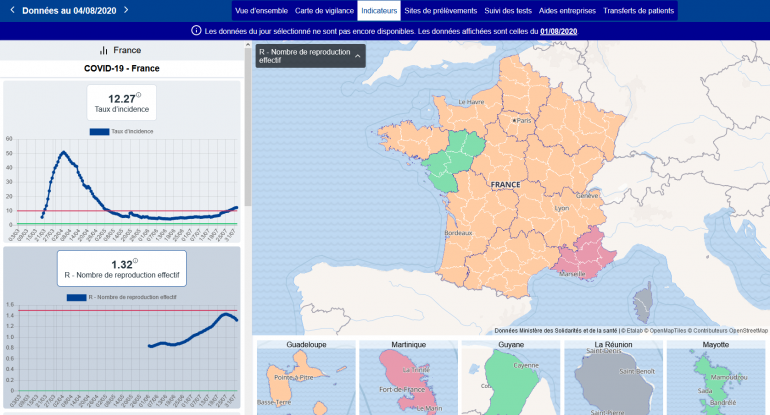770x415 pixels.
Task: Click the 01/08/2020 date link
Action: click(558, 31)
